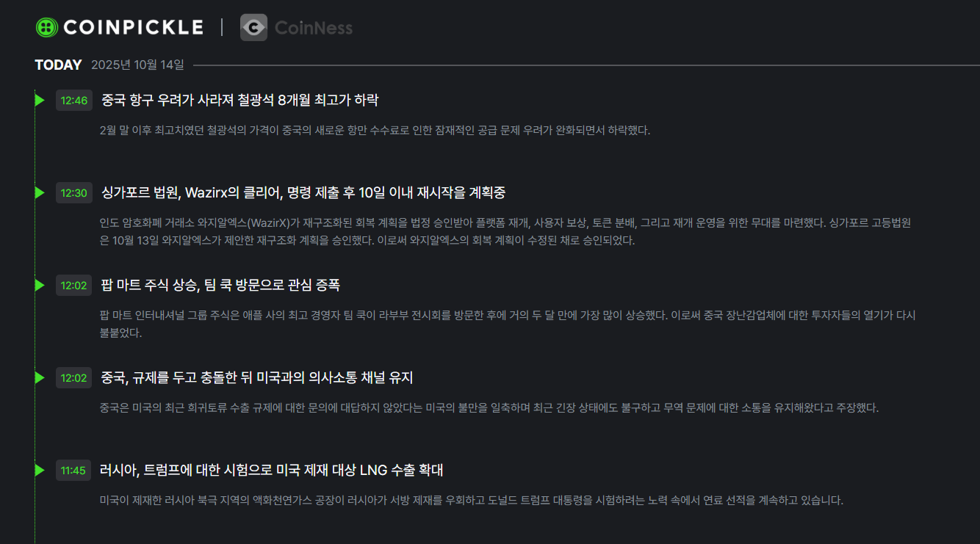The image size is (980, 544).
Task: Click the TODAY section label
Action: click(x=58, y=65)
